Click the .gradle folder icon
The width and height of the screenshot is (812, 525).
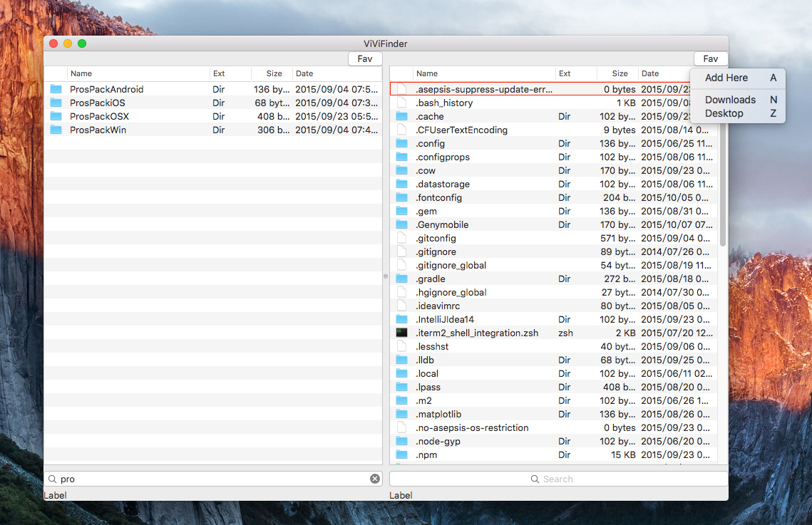tap(402, 279)
